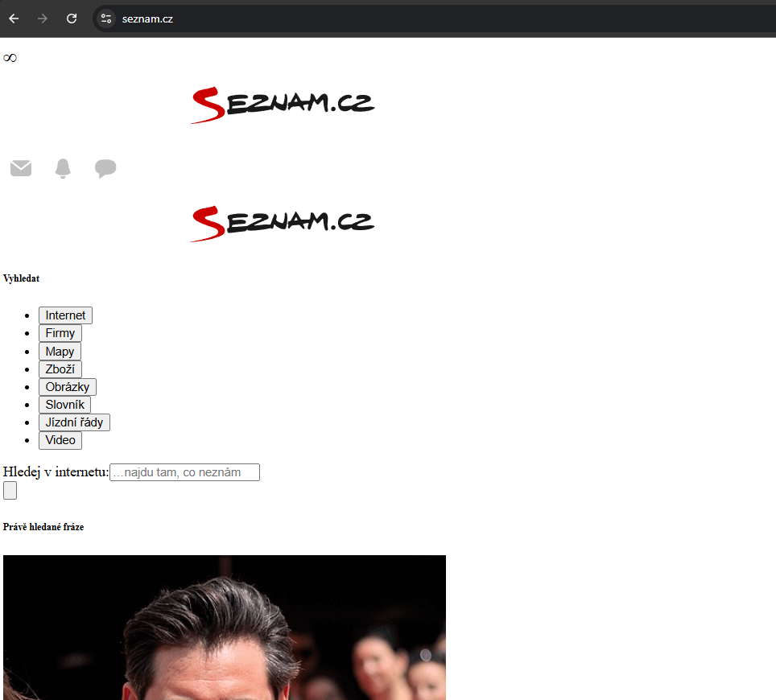
Task: Focus the 'najdu tam, co neznám' search field
Action: pos(184,472)
